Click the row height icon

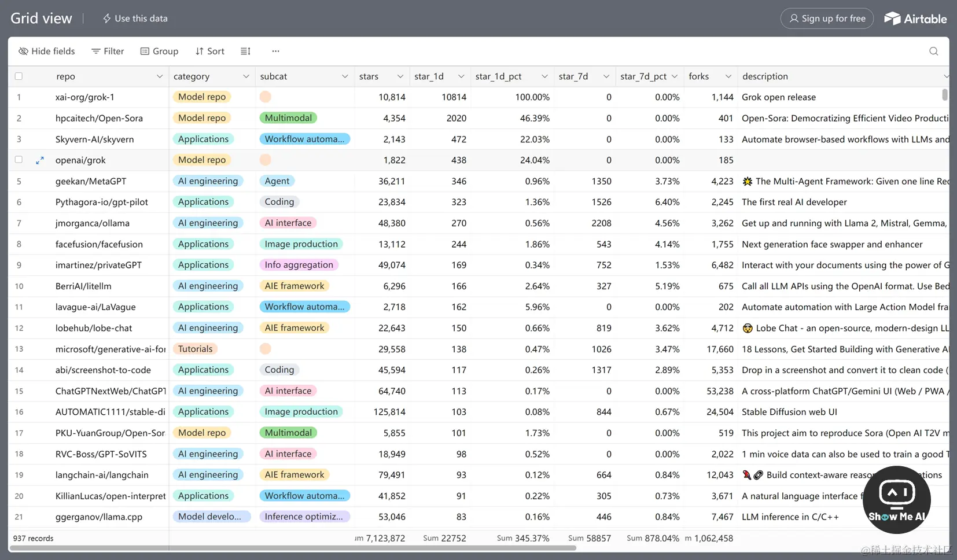pyautogui.click(x=245, y=51)
